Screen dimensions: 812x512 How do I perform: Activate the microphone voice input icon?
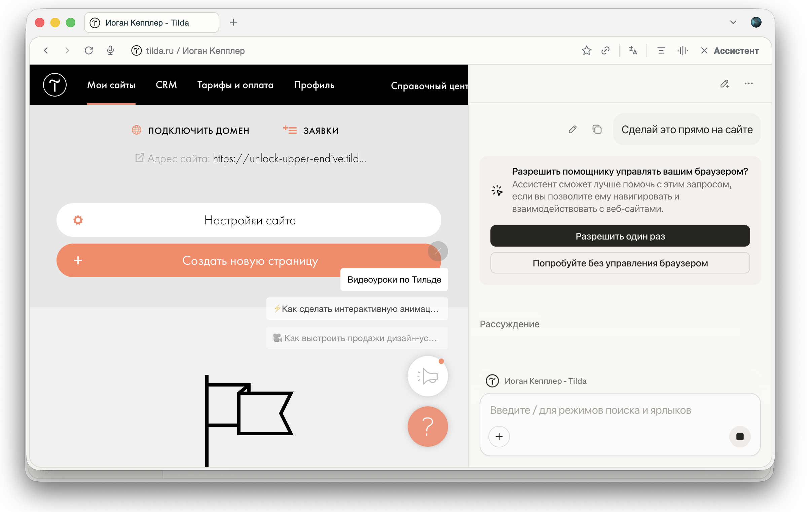(x=110, y=50)
